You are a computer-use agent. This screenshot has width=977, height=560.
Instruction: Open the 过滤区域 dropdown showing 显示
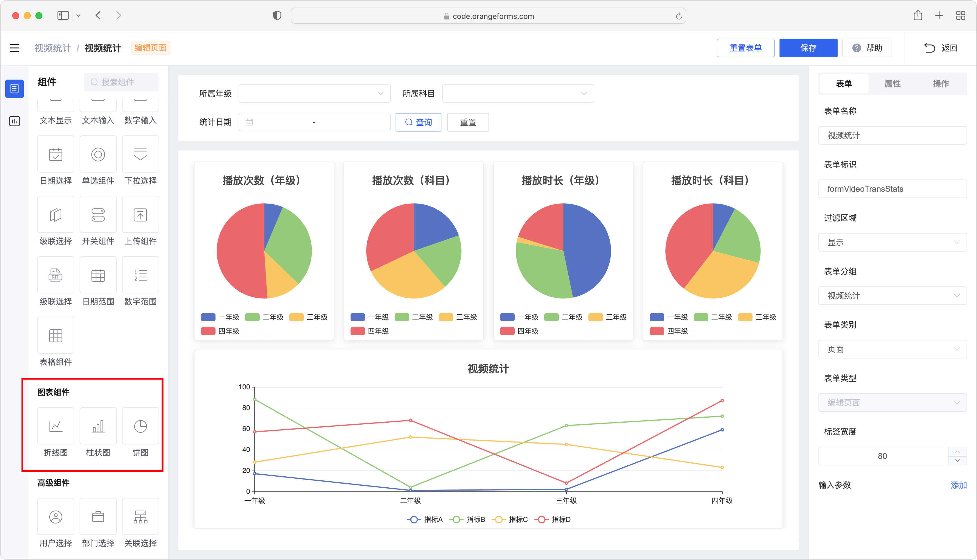click(x=892, y=242)
